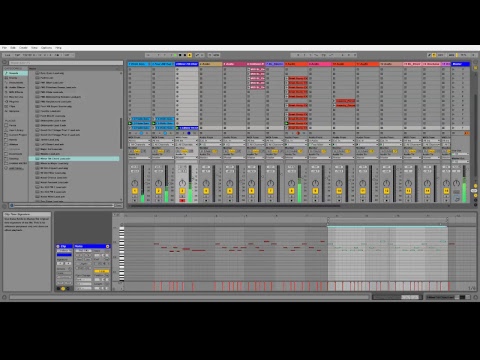Image resolution: width=480 pixels, height=360 pixels.
Task: Open track 1 Audio To dropdown
Action: point(139,158)
